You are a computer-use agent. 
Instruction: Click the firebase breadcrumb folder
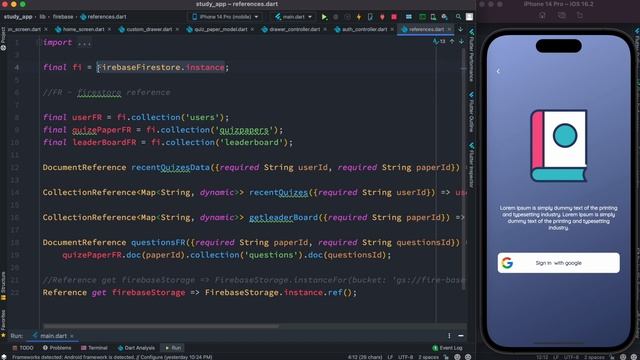click(63, 17)
